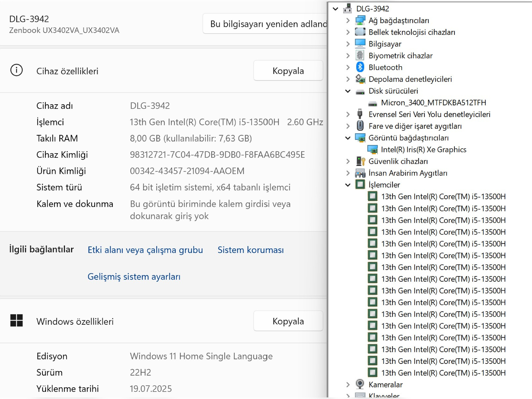Select the Bilgisayar tree label
Screen dimensions: 532x399
pos(385,44)
